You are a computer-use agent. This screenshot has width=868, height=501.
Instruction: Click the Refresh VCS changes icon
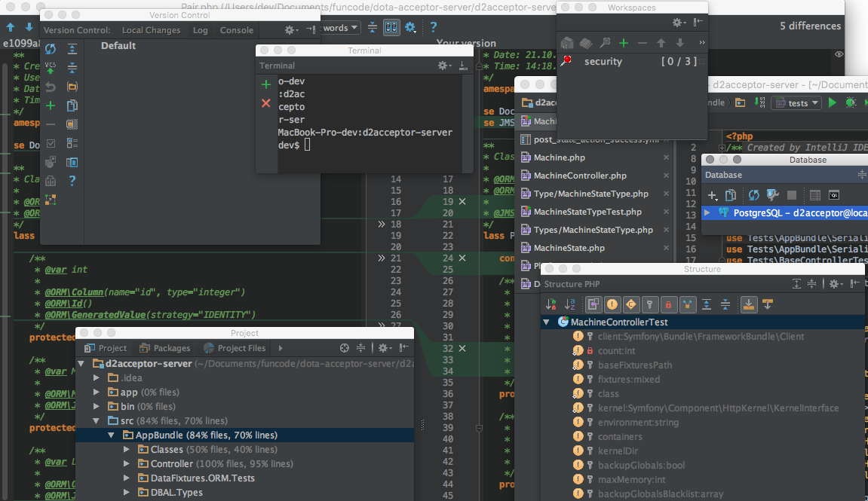(x=51, y=49)
